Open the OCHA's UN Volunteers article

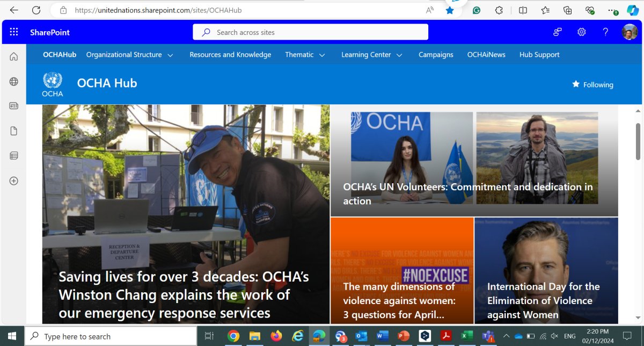467,193
